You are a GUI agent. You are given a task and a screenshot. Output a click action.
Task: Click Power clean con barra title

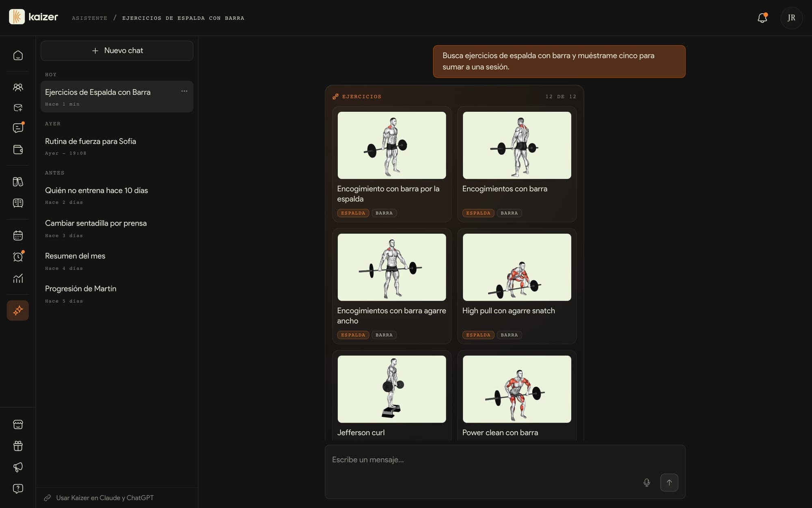point(500,433)
